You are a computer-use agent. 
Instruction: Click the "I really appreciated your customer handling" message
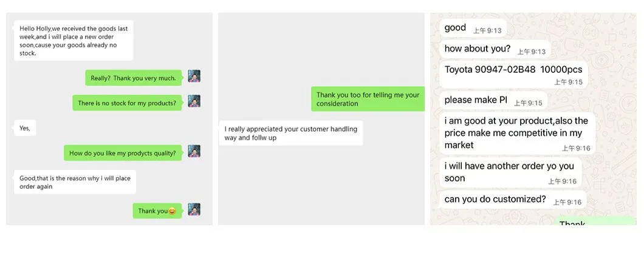point(290,133)
